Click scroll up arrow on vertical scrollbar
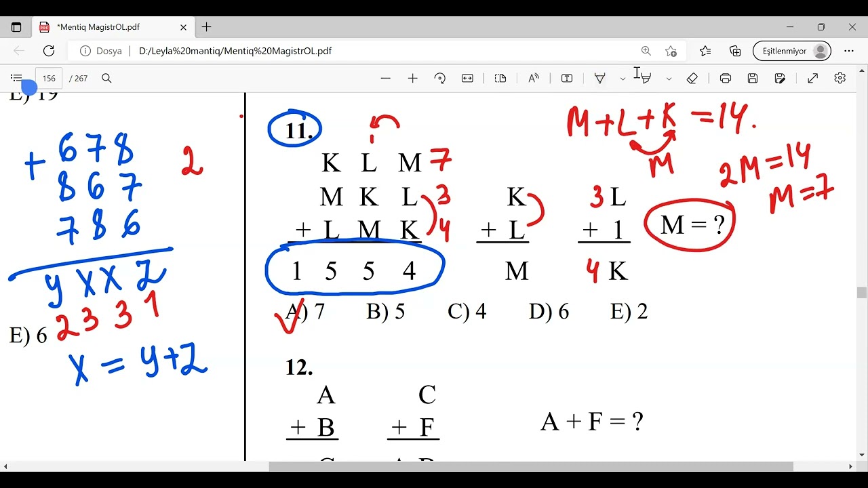 pos(862,70)
